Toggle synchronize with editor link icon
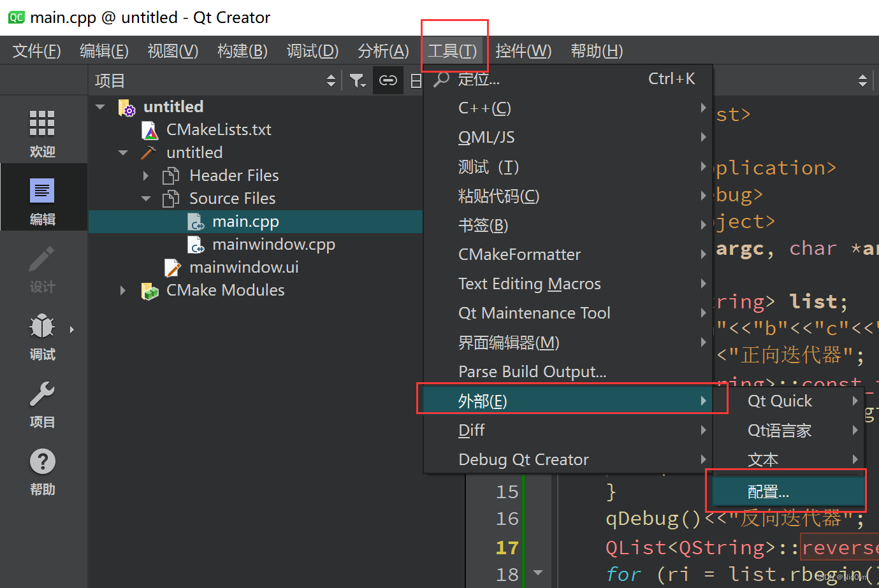The height and width of the screenshot is (588, 879). 388,80
